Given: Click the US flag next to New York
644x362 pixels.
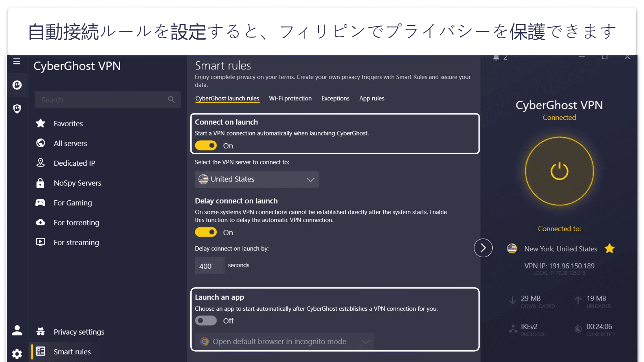Looking at the screenshot, I should click(x=512, y=249).
